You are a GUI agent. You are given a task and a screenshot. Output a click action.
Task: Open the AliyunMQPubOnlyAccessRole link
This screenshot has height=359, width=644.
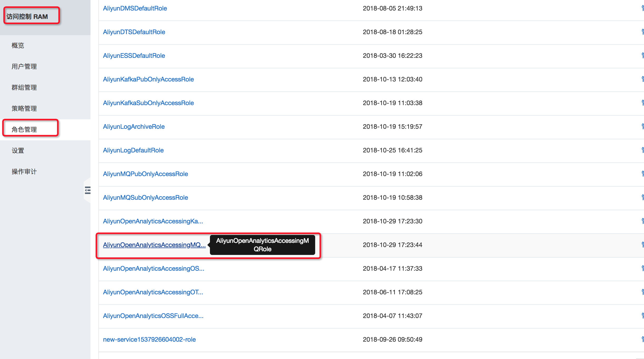pyautogui.click(x=145, y=174)
